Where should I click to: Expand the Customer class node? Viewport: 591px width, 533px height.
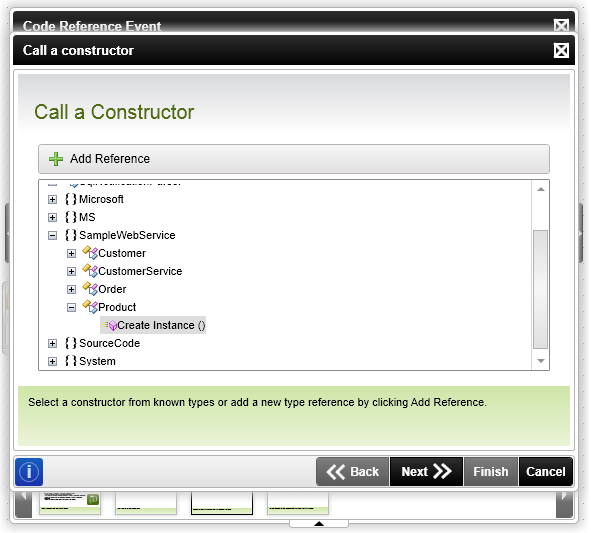point(71,253)
